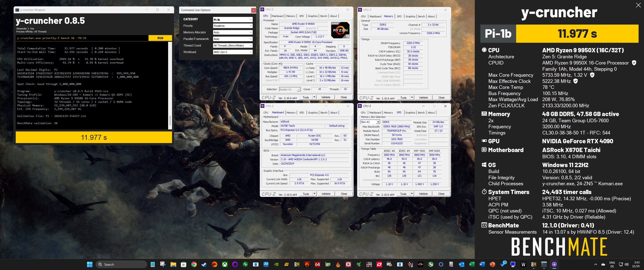This screenshot has width=644, height=270.
Task: Open the Outlook taskbar icon
Action: click(461, 264)
